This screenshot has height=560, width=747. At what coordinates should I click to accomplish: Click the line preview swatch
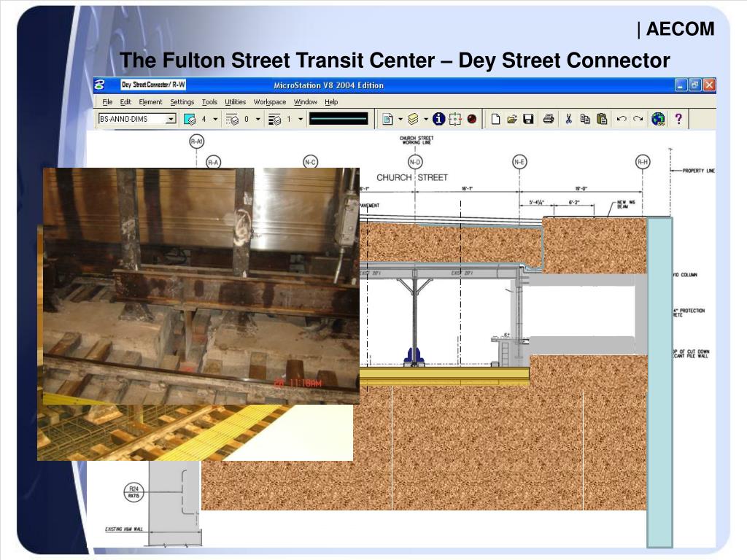point(338,119)
